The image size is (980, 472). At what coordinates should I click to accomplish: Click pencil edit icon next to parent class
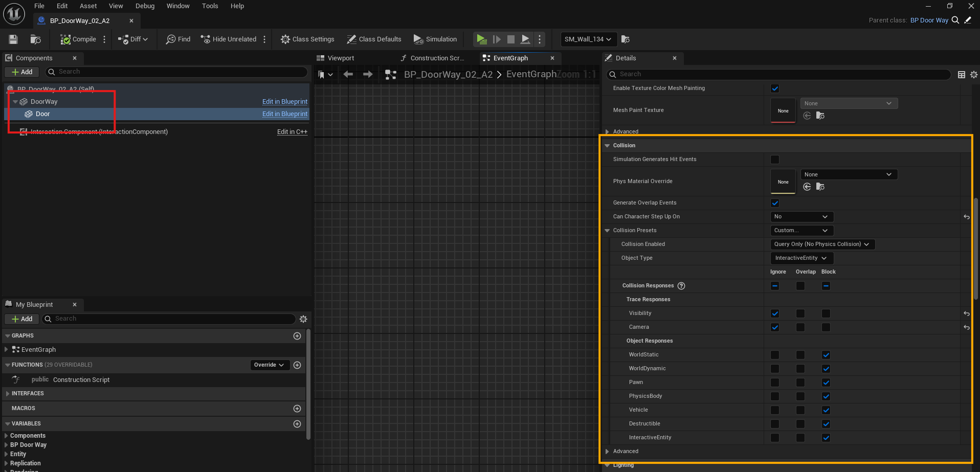pyautogui.click(x=968, y=20)
